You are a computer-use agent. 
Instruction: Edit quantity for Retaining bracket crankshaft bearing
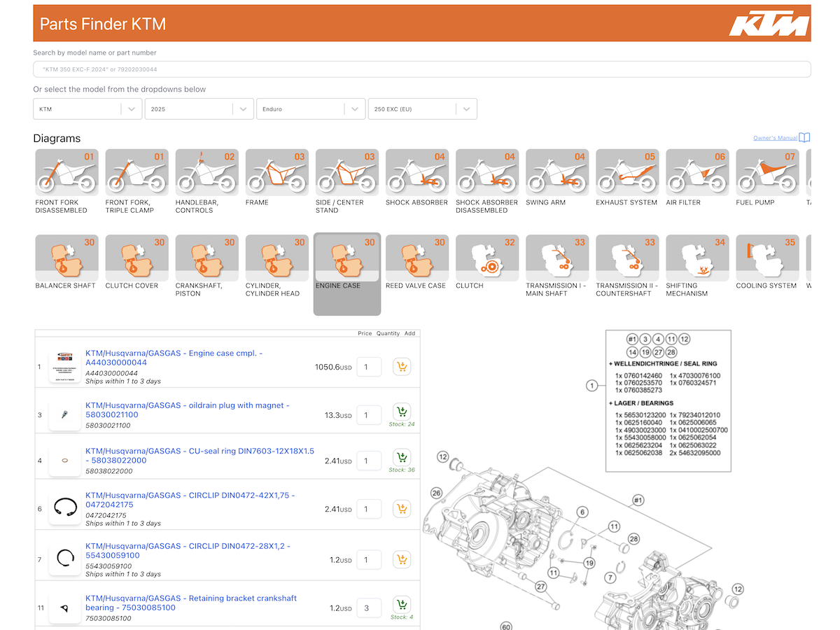tap(369, 608)
